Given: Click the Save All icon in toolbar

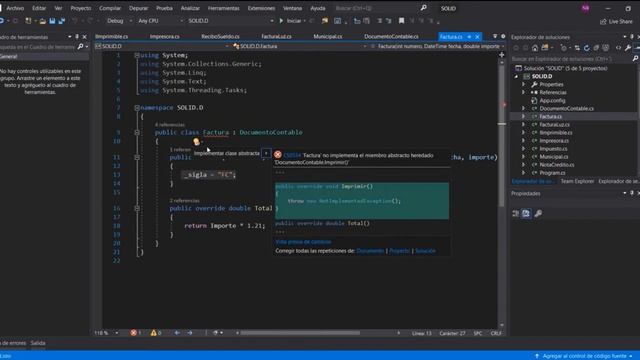Looking at the screenshot, I should pyautogui.click(x=62, y=20).
